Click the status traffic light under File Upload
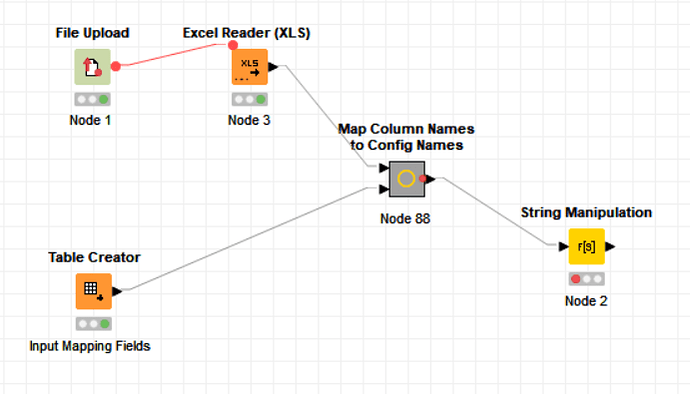This screenshot has width=690, height=394. [92, 99]
